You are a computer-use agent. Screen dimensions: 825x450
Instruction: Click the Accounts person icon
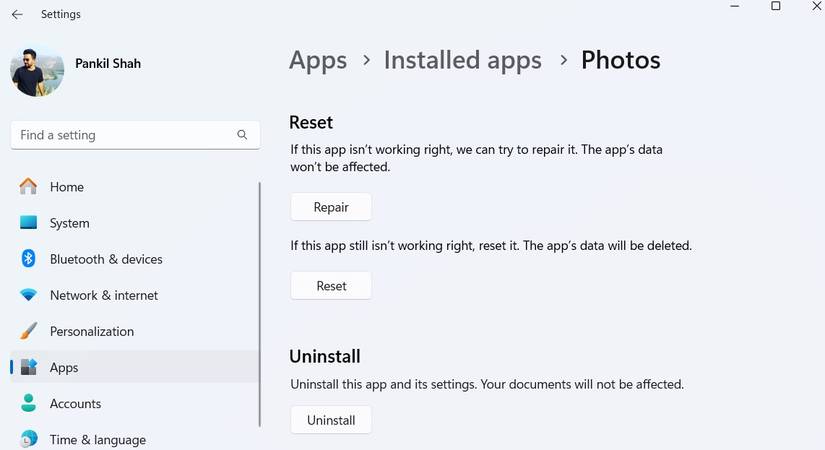[x=28, y=403]
